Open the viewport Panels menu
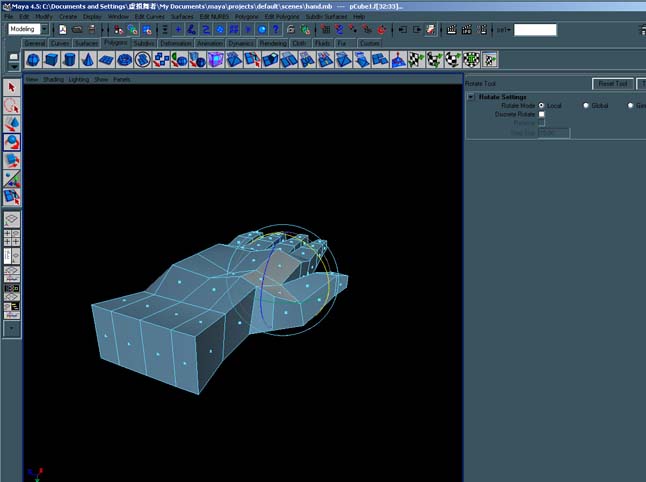 click(122, 79)
